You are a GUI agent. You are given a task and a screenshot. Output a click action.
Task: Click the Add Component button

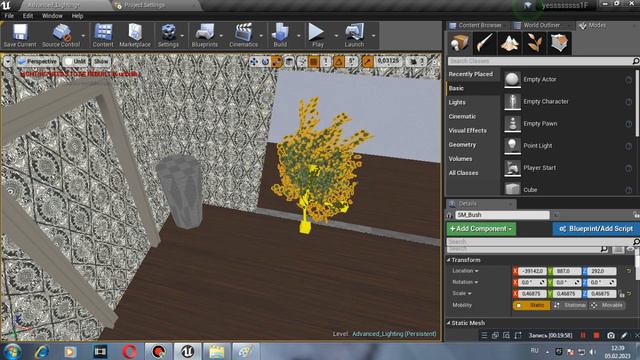(481, 229)
